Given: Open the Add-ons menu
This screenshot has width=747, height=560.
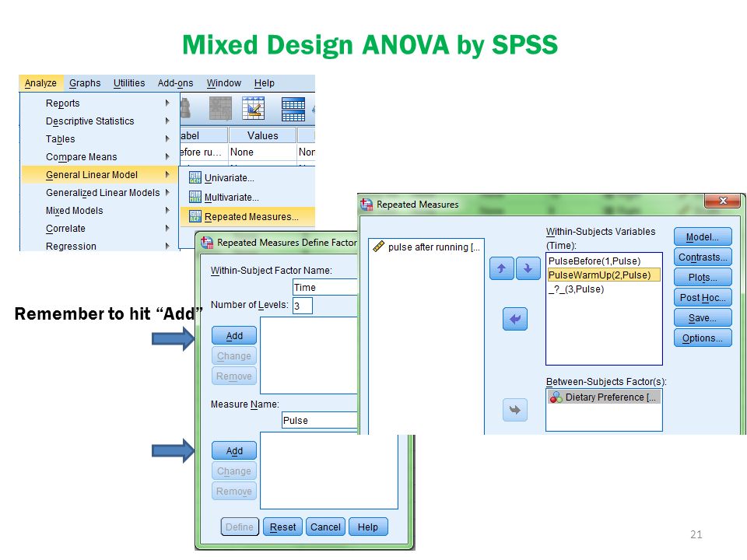Looking at the screenshot, I should [x=175, y=83].
